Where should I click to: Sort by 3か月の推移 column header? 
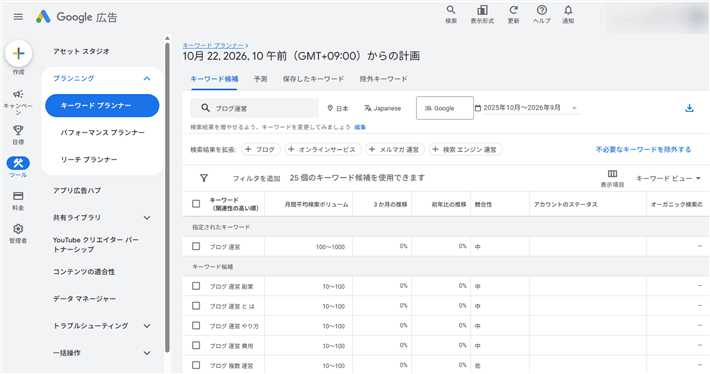pyautogui.click(x=390, y=205)
